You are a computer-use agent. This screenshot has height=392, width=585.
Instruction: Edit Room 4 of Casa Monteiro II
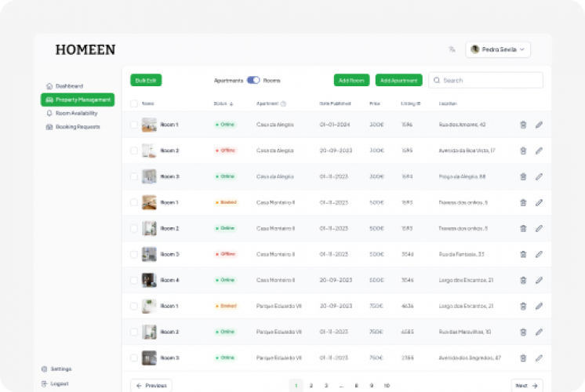tap(539, 280)
